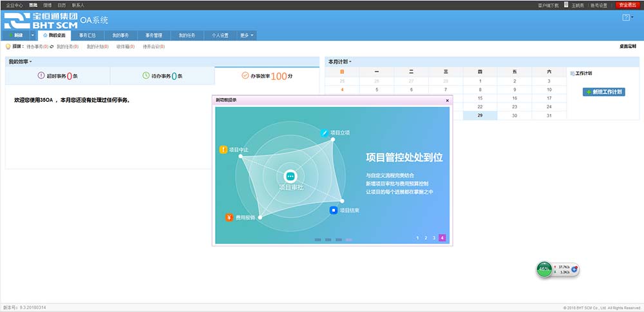Click the 客户端下载 link

coord(548,5)
